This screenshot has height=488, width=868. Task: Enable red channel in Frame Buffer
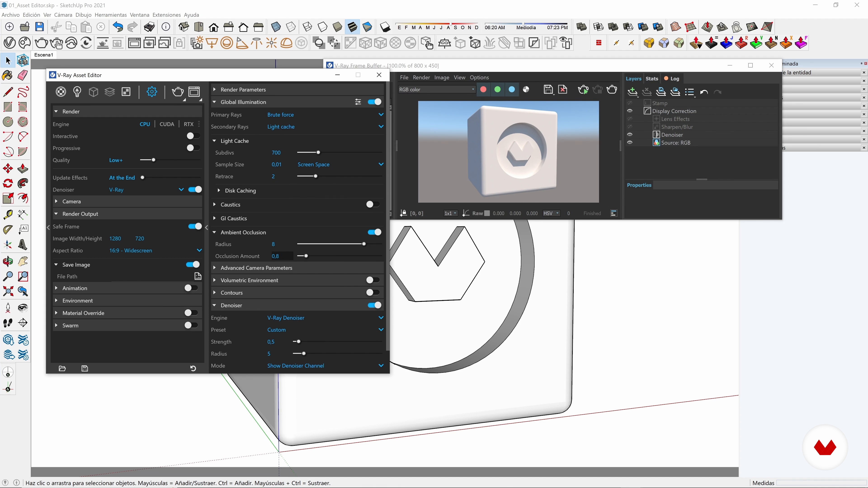coord(483,89)
